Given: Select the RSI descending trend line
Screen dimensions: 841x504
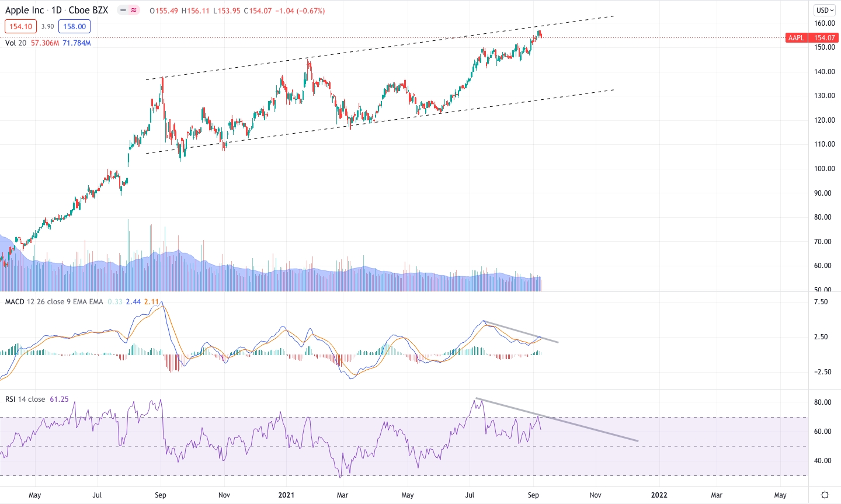Looking at the screenshot, I should pyautogui.click(x=557, y=420).
